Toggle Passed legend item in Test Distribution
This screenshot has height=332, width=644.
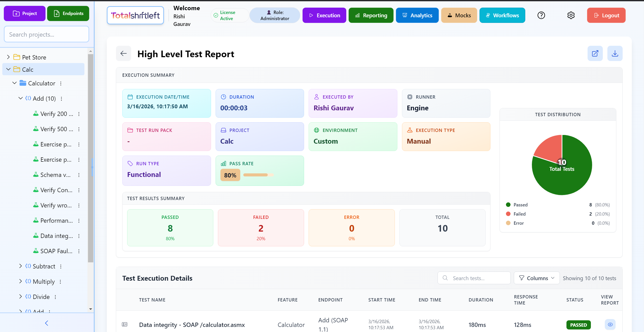click(520, 205)
